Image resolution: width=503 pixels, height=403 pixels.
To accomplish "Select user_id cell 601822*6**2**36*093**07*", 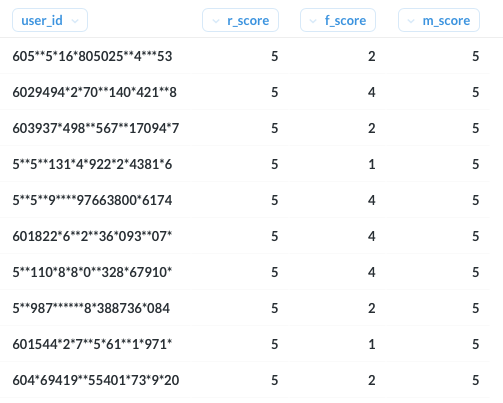I will coord(92,236).
